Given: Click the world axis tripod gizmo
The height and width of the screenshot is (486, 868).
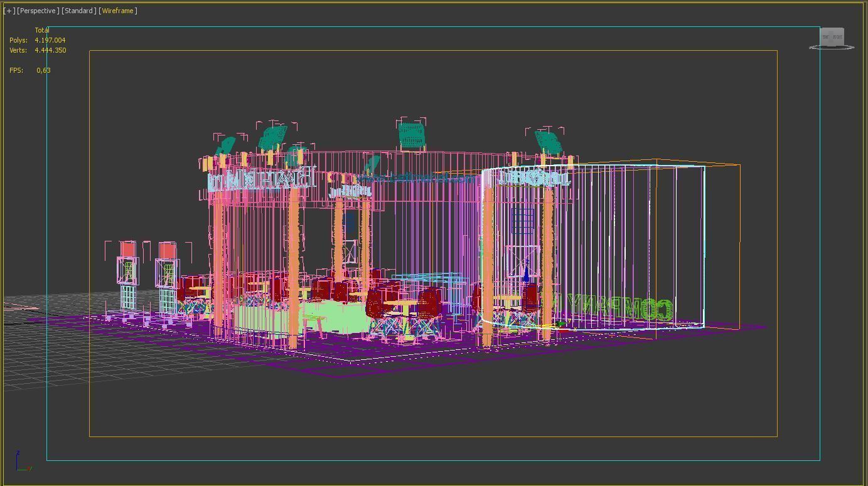Looking at the screenshot, I should click(x=23, y=462).
